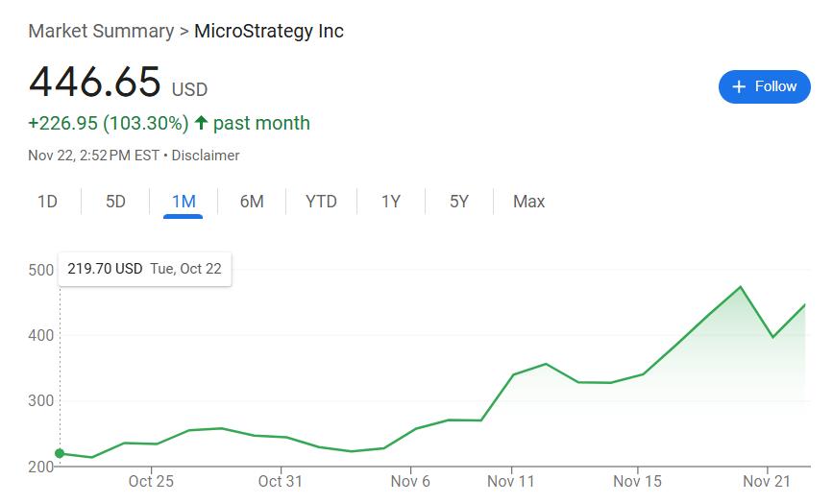This screenshot has height=504, width=833.
Task: Switch chart to YTD view
Action: pos(321,202)
